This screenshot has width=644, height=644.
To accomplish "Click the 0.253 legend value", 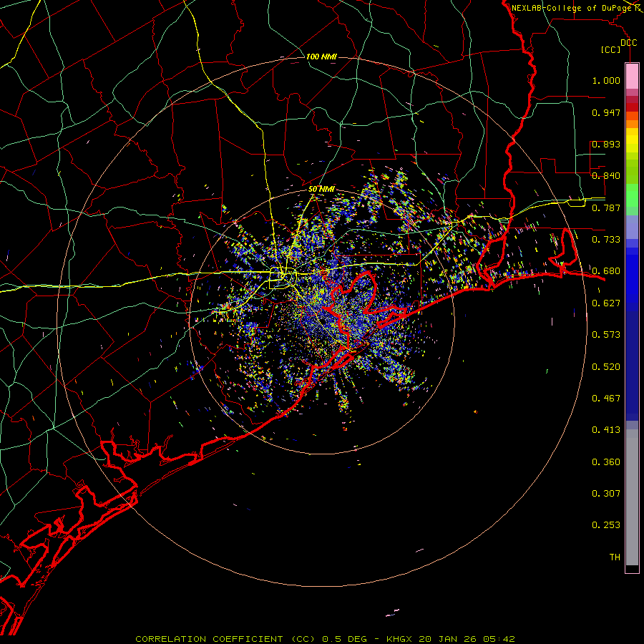I will pyautogui.click(x=606, y=525).
